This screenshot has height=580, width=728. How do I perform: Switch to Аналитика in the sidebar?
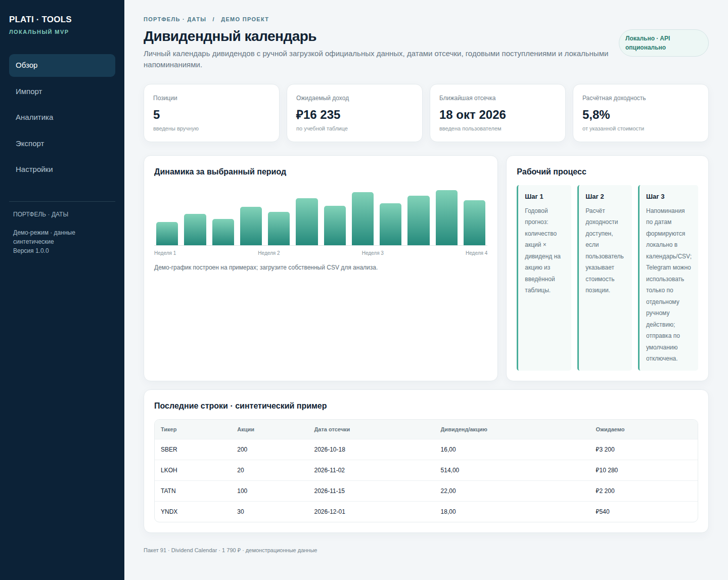coord(62,117)
